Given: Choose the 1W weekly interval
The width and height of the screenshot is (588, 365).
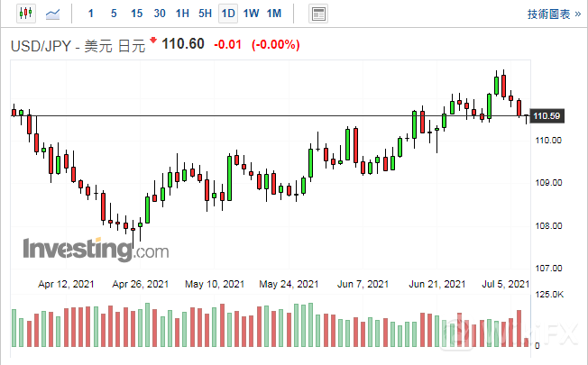Looking at the screenshot, I should click(251, 14).
